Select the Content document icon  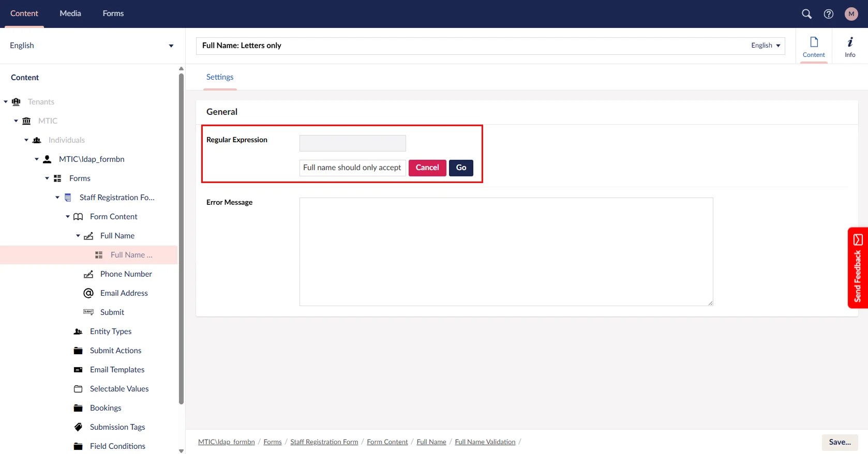(x=814, y=46)
